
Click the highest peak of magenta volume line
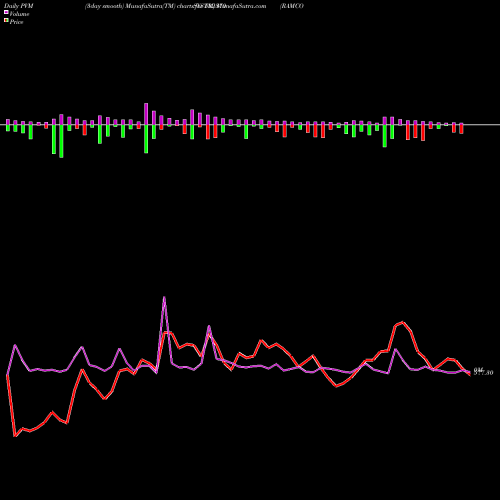(x=164, y=297)
